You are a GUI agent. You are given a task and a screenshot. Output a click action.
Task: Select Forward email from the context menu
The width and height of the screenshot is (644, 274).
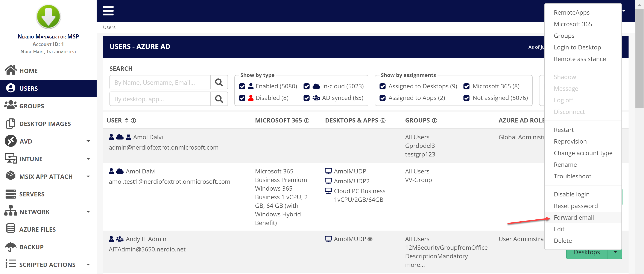574,217
